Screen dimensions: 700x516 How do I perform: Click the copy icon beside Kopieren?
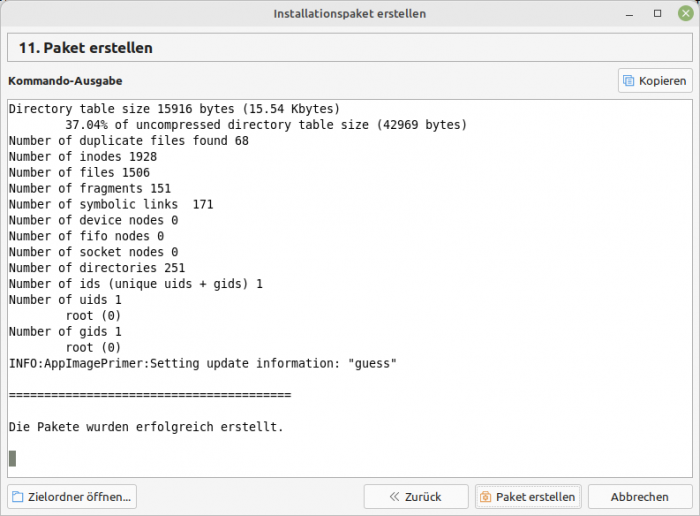pos(629,81)
